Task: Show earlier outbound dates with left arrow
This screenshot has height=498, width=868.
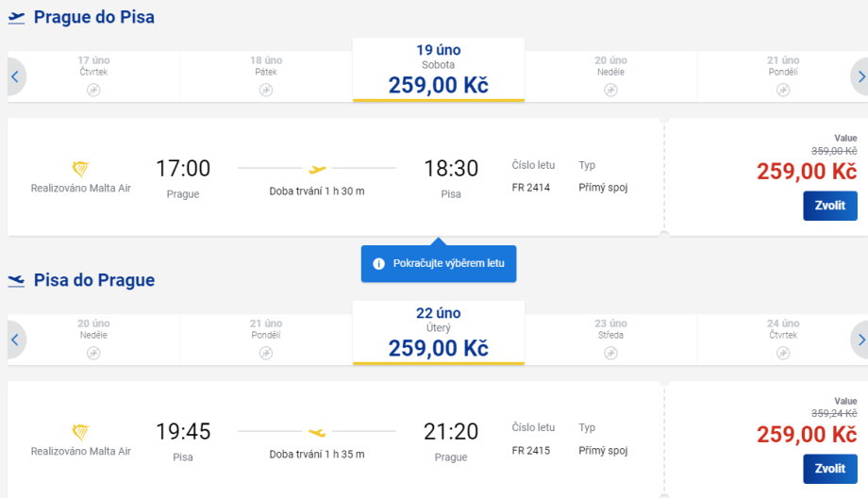Action: tap(15, 76)
